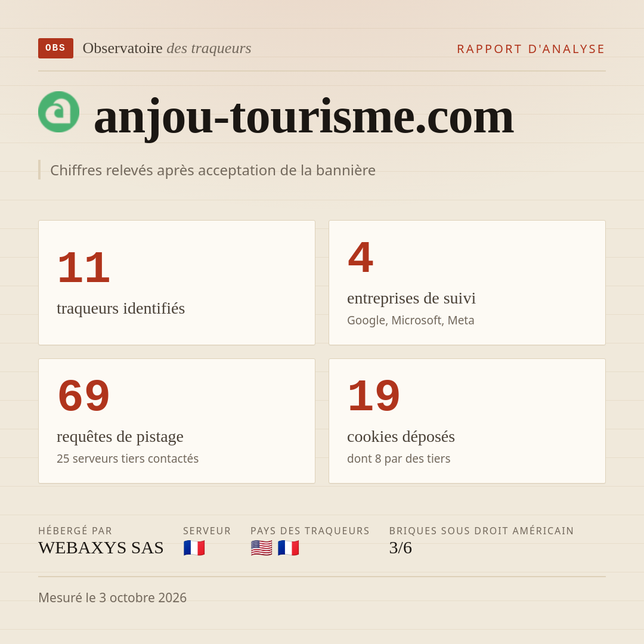Viewport: 644px width, 644px height.
Task: Click the number 69 in the requêtes card
Action: pos(84,397)
